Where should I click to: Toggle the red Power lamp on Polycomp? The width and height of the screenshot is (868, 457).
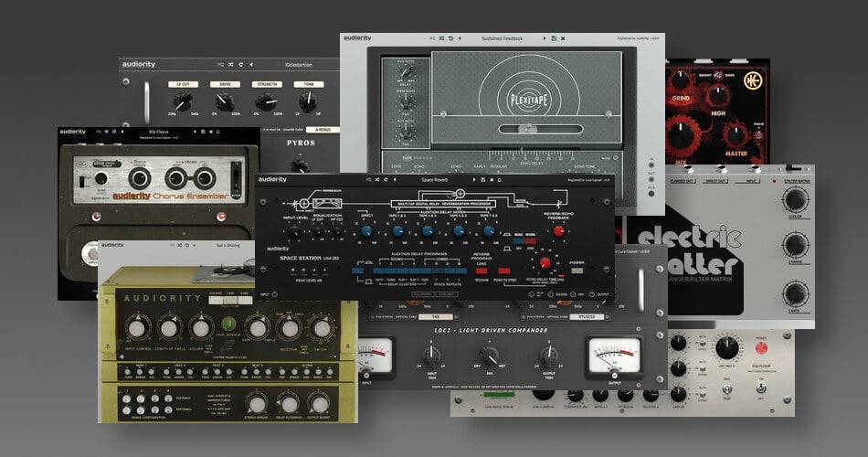click(x=762, y=349)
